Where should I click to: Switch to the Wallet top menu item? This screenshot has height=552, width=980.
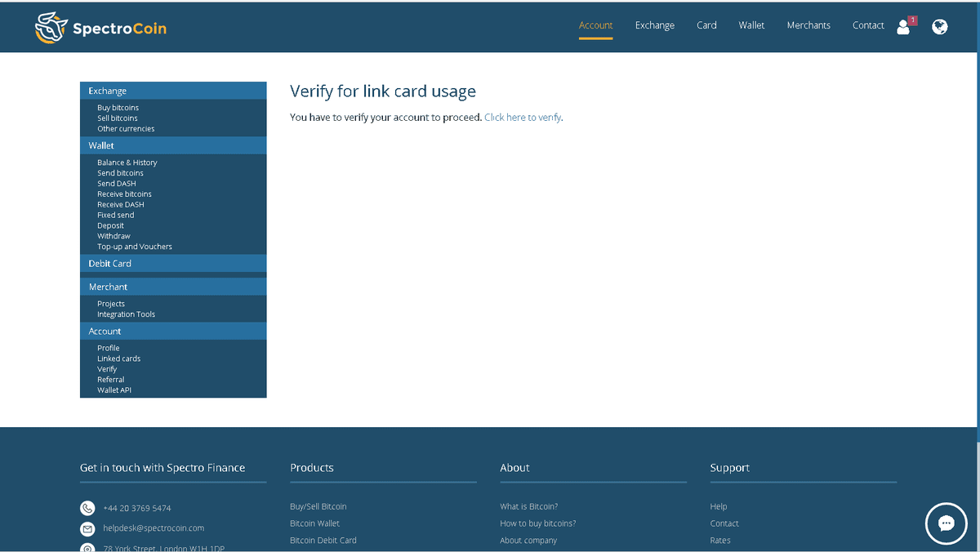[751, 25]
